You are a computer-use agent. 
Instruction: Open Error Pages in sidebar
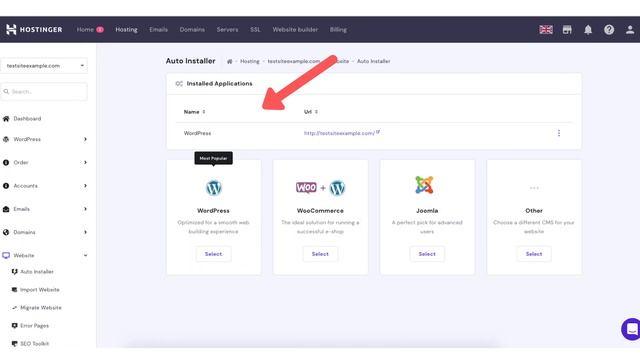34,326
